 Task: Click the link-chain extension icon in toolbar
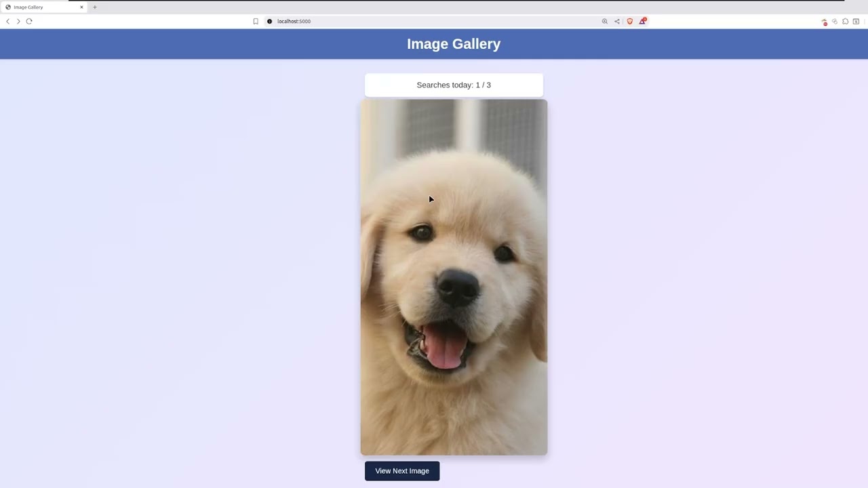point(835,21)
